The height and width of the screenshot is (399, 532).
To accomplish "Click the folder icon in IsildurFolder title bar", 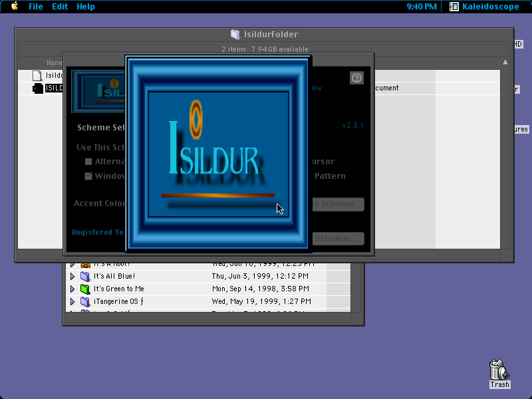I will point(235,35).
